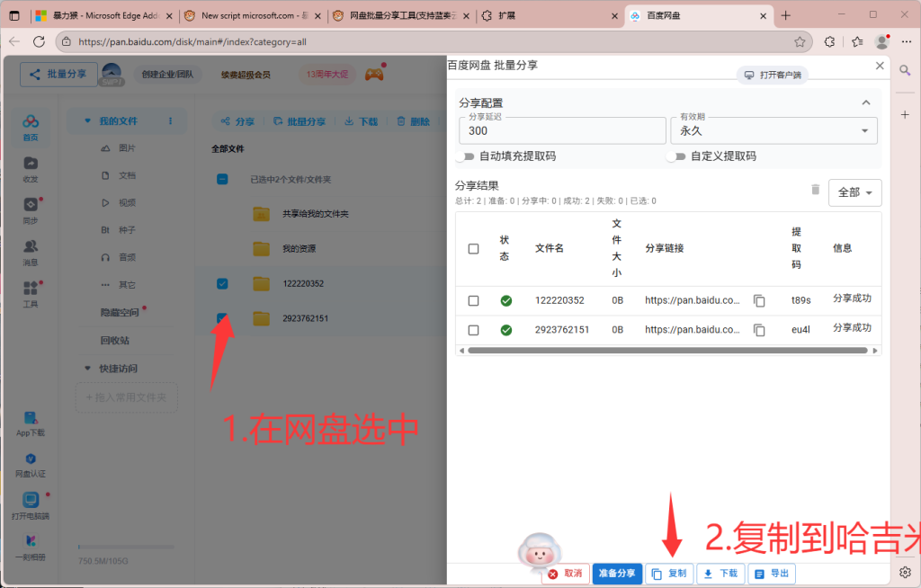Open settings via bottom-right gear icon

(905, 572)
